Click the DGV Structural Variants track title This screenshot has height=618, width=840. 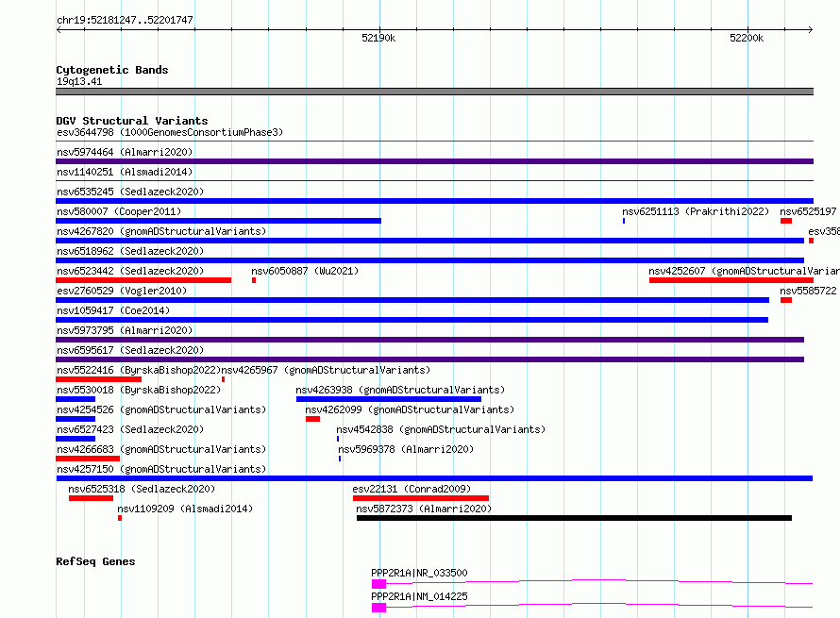click(x=132, y=121)
